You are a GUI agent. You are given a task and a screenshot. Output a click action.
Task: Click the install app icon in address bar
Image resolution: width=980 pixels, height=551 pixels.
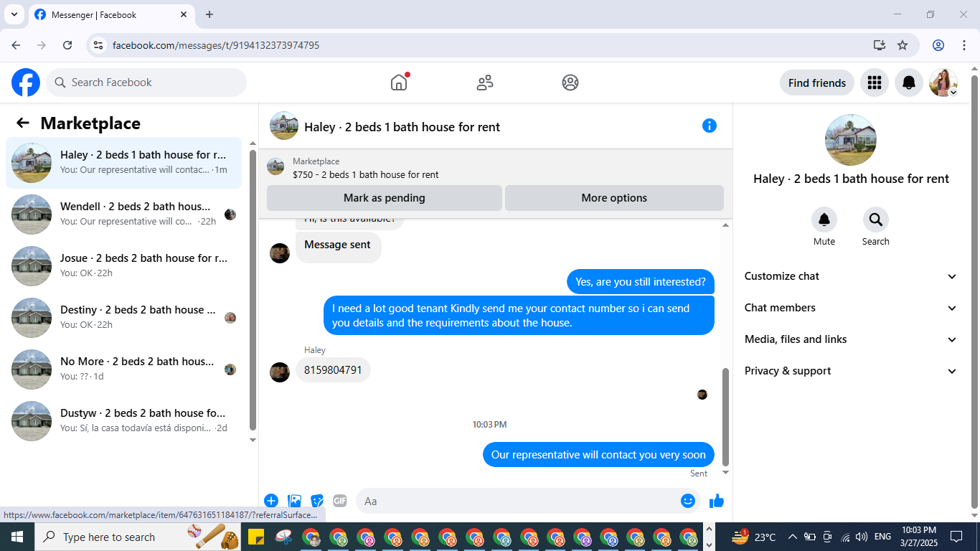(x=880, y=45)
